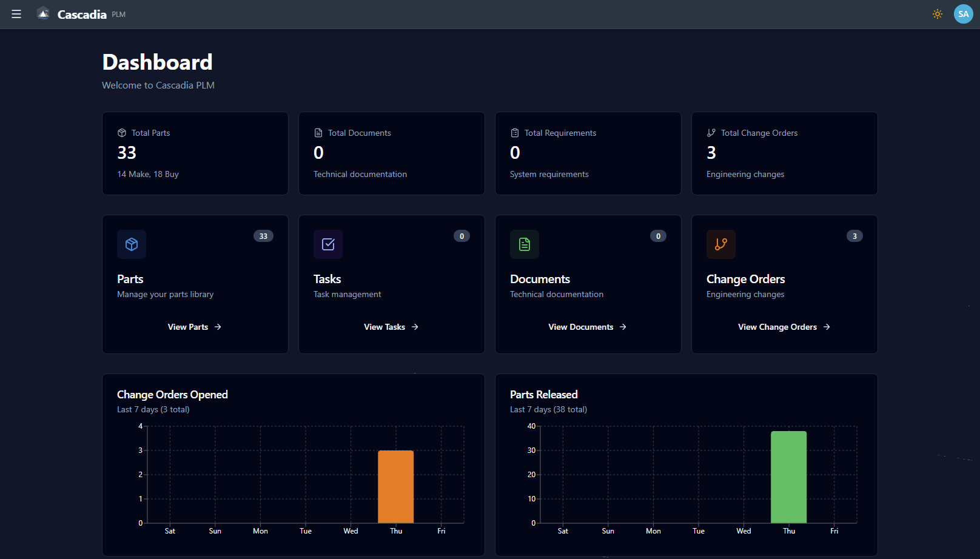Click the Total Requirements clipboard icon

tap(515, 133)
